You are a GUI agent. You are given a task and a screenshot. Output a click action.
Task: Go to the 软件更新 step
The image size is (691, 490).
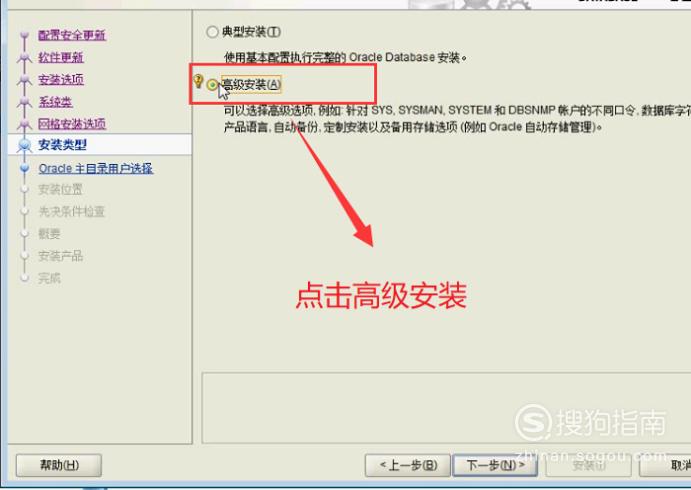(61, 57)
